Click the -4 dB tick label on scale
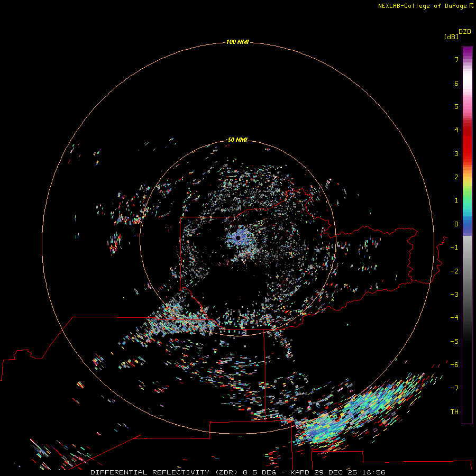Screen dimensions: 476x476 tap(454, 318)
